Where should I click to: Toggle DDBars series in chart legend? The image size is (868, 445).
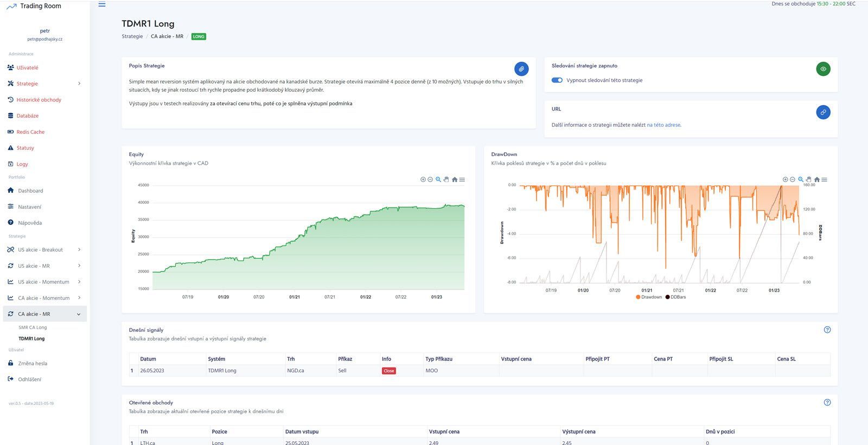[676, 297]
